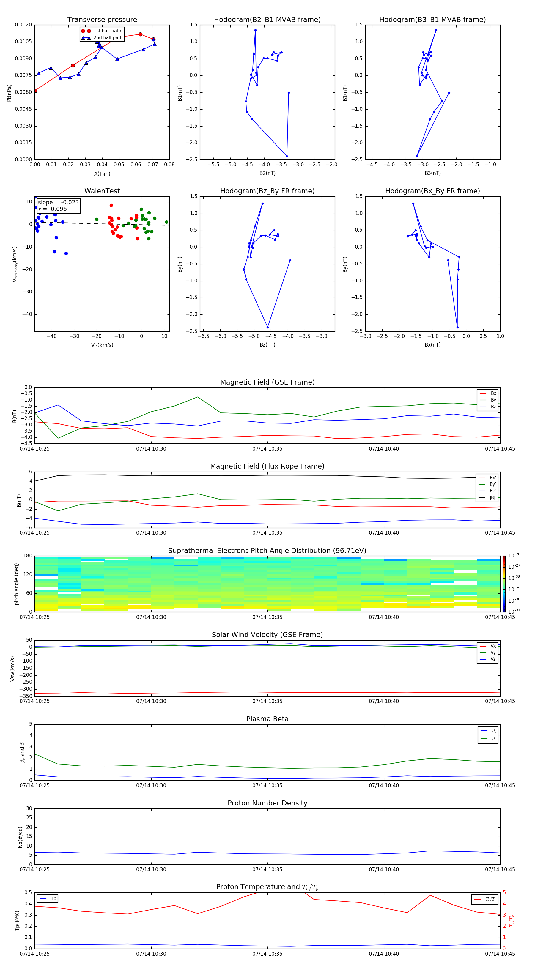Click the "Pt(nPa)" y-axis label
This screenshot has height=980, width=535.
9,92
